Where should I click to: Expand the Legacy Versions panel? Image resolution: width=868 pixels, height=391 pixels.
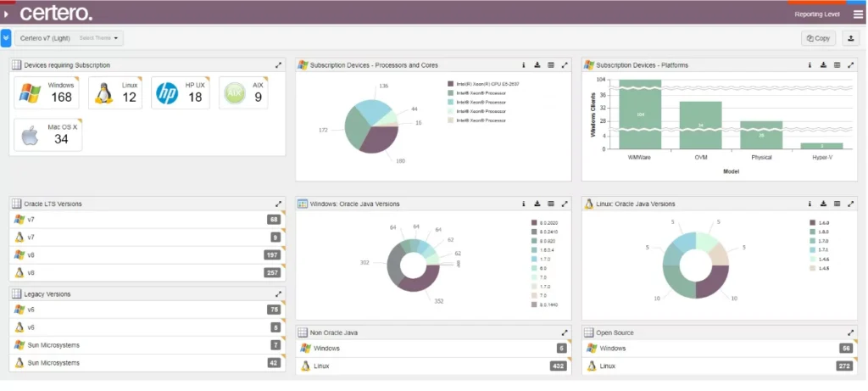point(278,294)
